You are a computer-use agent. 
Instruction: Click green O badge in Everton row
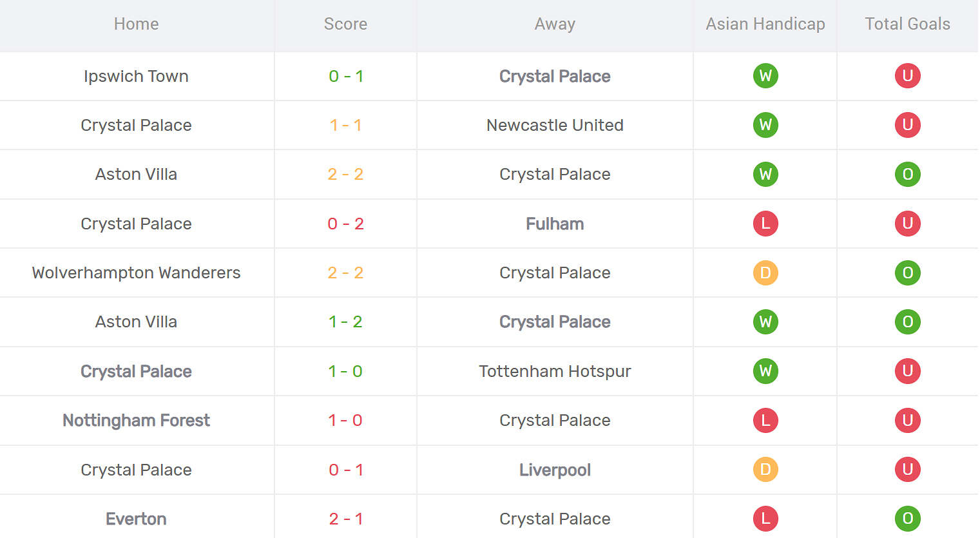pos(907,519)
